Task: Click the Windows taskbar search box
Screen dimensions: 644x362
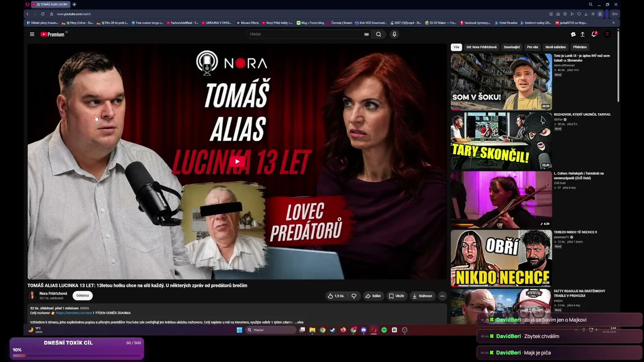Action: (x=271, y=330)
